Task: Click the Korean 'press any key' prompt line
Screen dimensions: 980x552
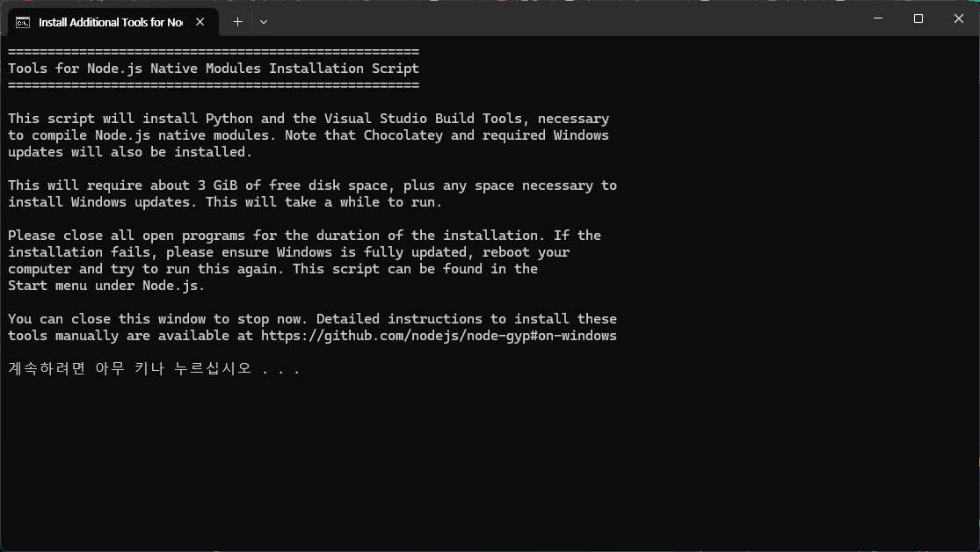Action: [x=155, y=368]
